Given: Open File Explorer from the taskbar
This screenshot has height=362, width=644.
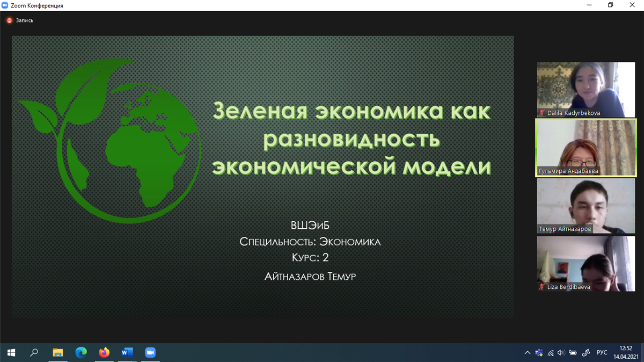Looking at the screenshot, I should [57, 353].
